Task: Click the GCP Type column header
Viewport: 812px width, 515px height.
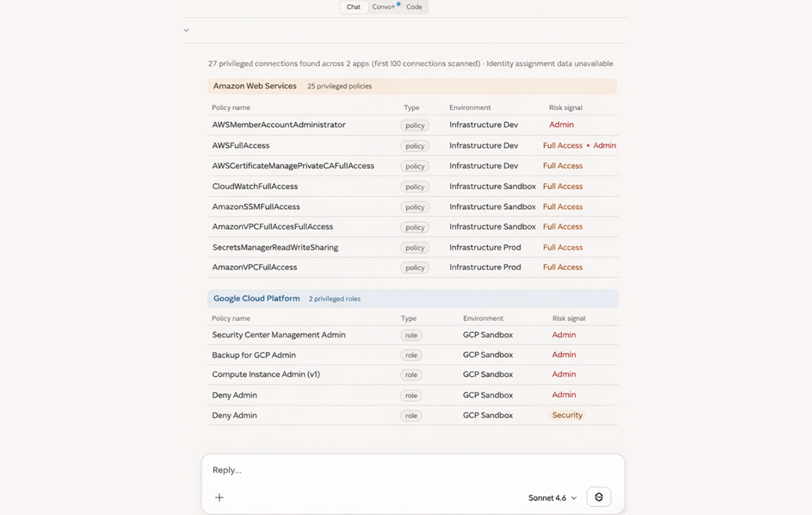Action: [x=408, y=318]
